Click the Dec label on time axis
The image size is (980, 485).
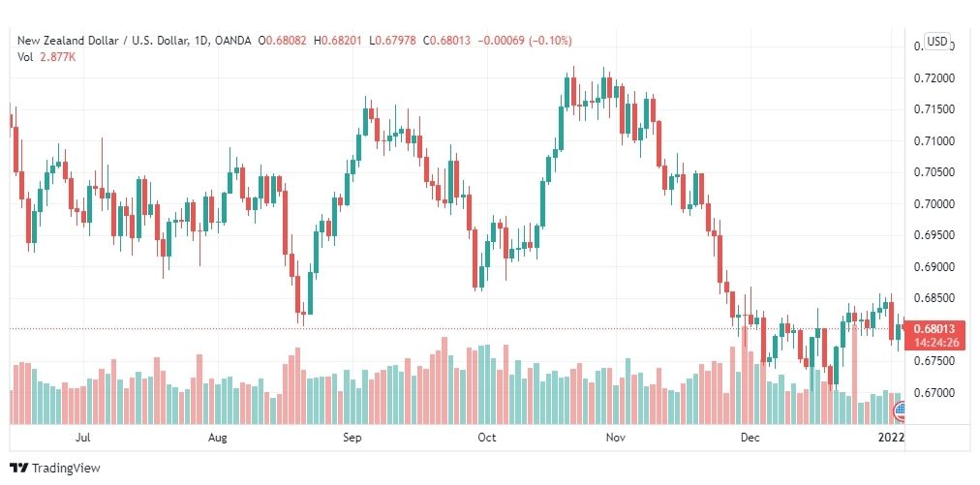point(750,438)
